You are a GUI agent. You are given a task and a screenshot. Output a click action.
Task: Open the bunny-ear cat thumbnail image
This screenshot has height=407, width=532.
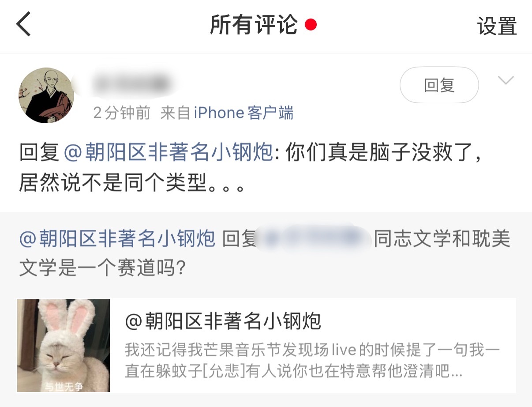[x=64, y=346]
